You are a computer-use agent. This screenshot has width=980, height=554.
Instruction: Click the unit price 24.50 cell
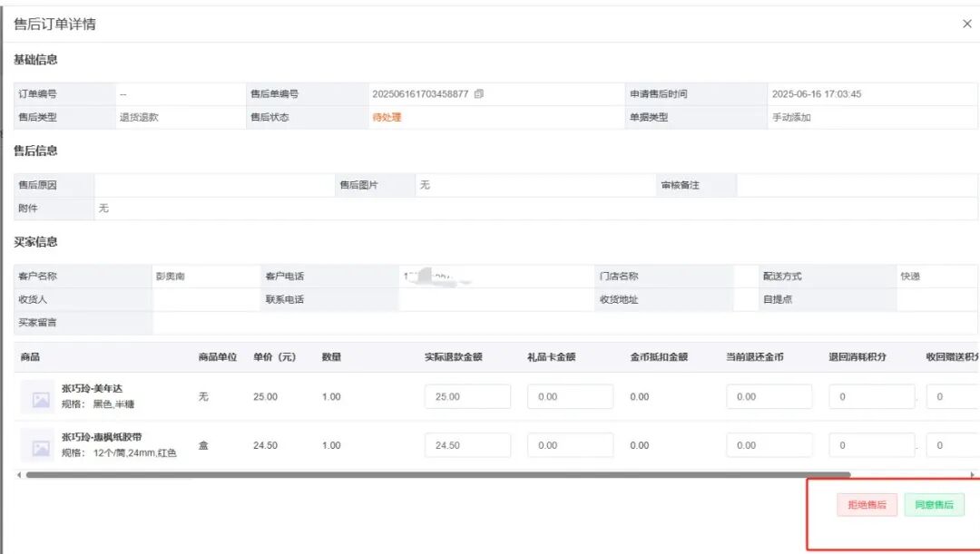coord(265,445)
